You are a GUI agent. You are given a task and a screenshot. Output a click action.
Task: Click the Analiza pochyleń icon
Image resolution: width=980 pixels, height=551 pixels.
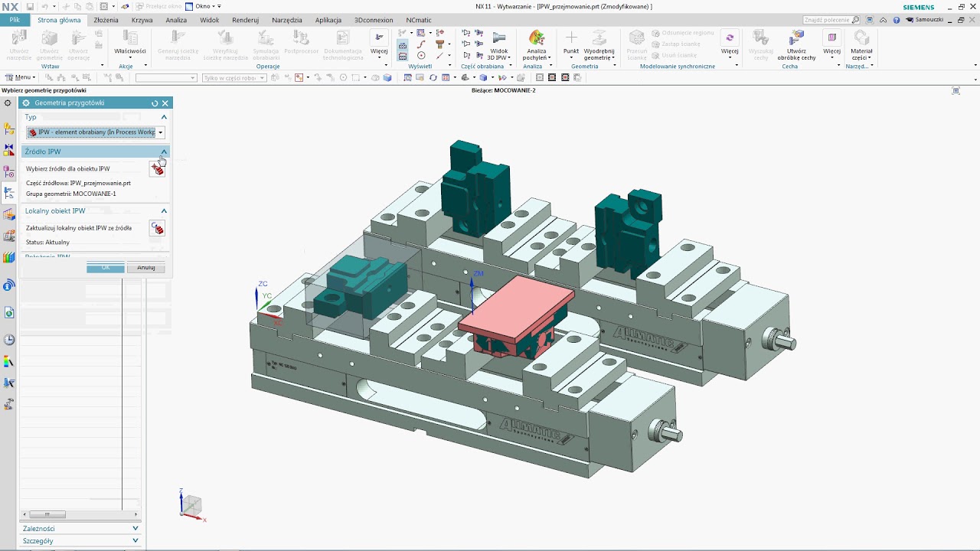(x=537, y=37)
